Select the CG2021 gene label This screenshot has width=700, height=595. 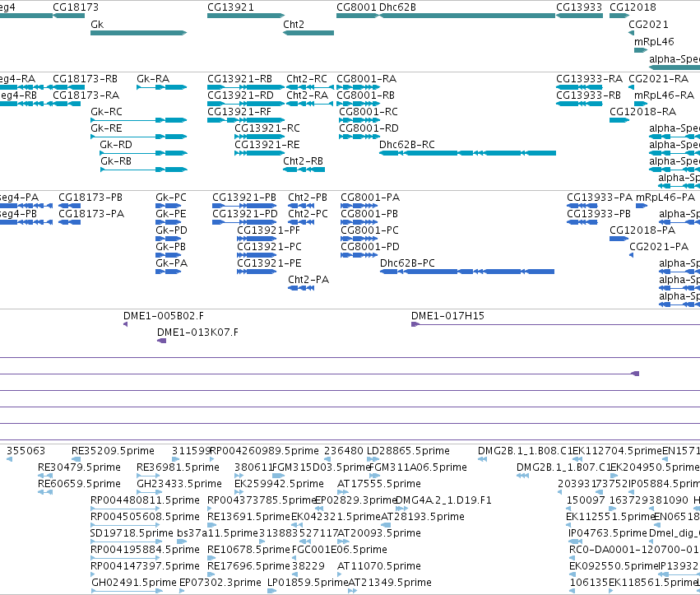tap(648, 25)
